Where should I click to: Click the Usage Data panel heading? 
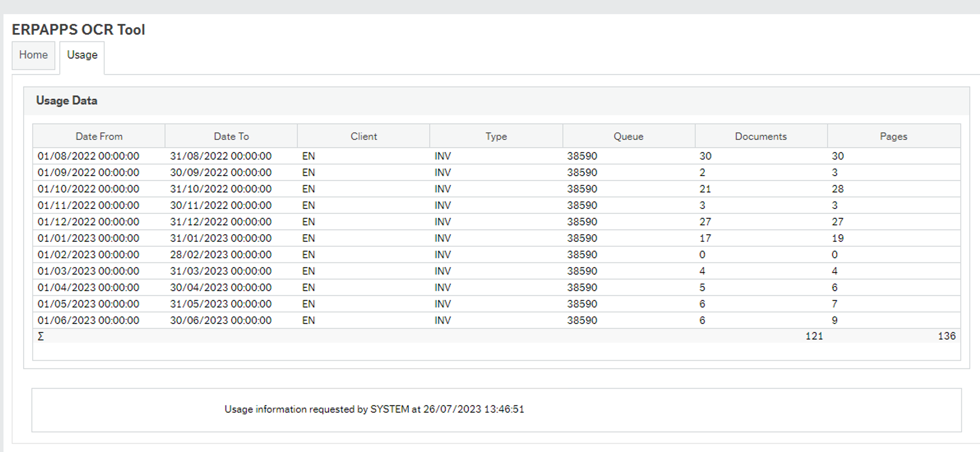(x=67, y=101)
